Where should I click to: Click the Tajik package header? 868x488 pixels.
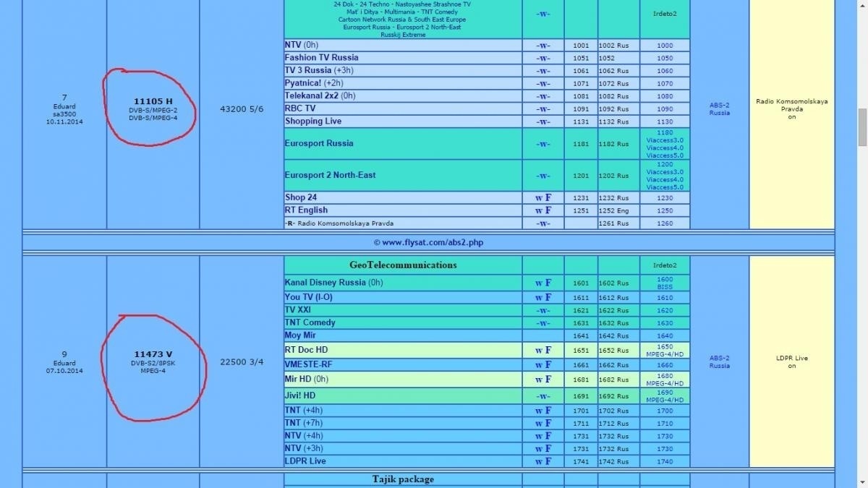[403, 479]
